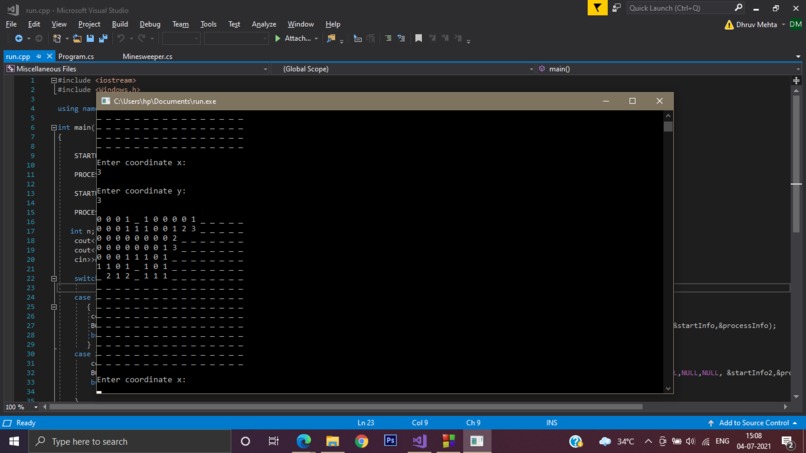Collapse the #include block at line 1
Image resolution: width=806 pixels, height=453 pixels.
click(53, 81)
